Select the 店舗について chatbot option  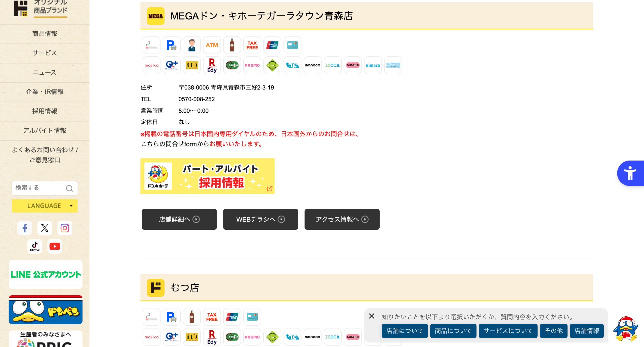click(405, 331)
